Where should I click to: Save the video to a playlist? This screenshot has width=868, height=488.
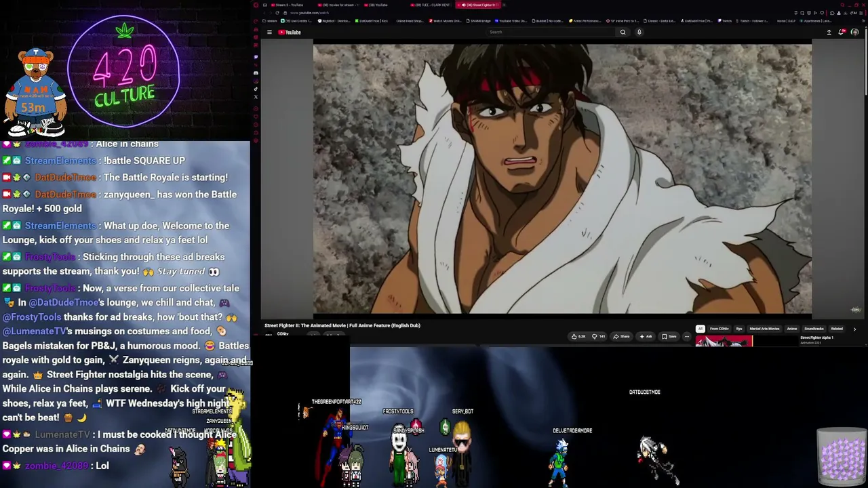point(669,336)
